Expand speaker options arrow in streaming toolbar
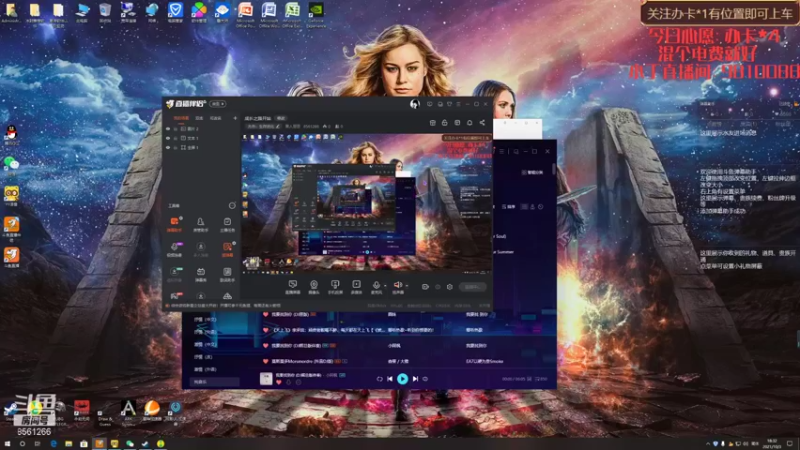The width and height of the screenshot is (800, 450). [407, 286]
